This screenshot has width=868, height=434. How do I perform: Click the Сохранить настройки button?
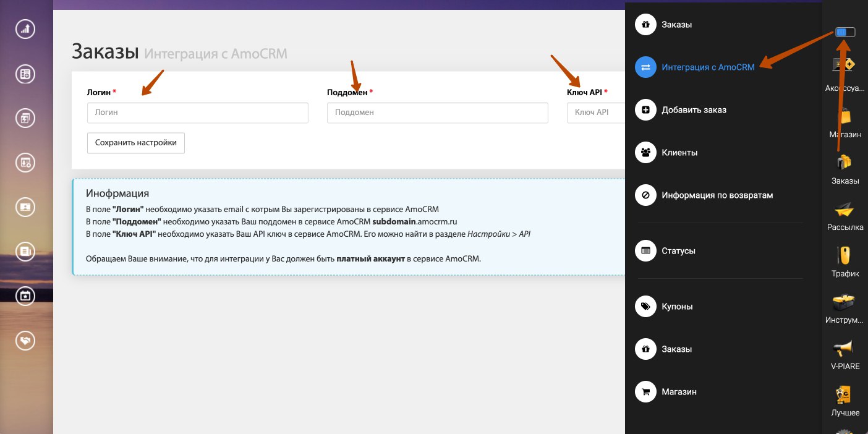(136, 143)
